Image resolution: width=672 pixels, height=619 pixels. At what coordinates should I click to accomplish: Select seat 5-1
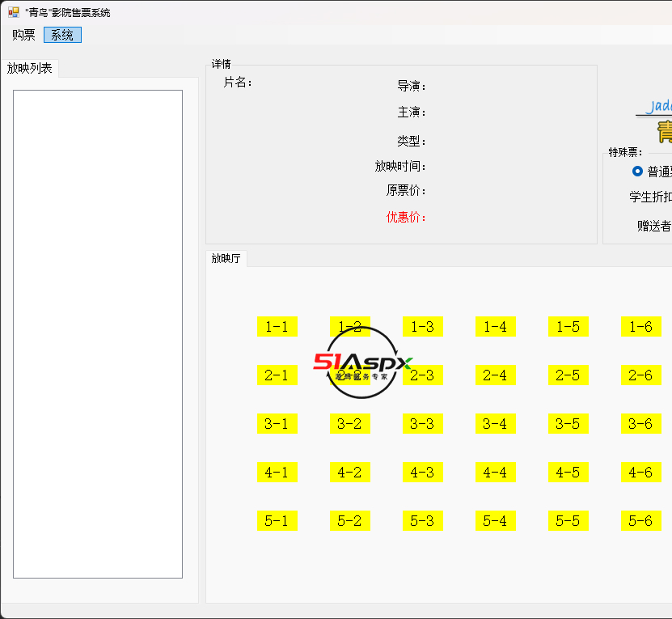click(277, 520)
